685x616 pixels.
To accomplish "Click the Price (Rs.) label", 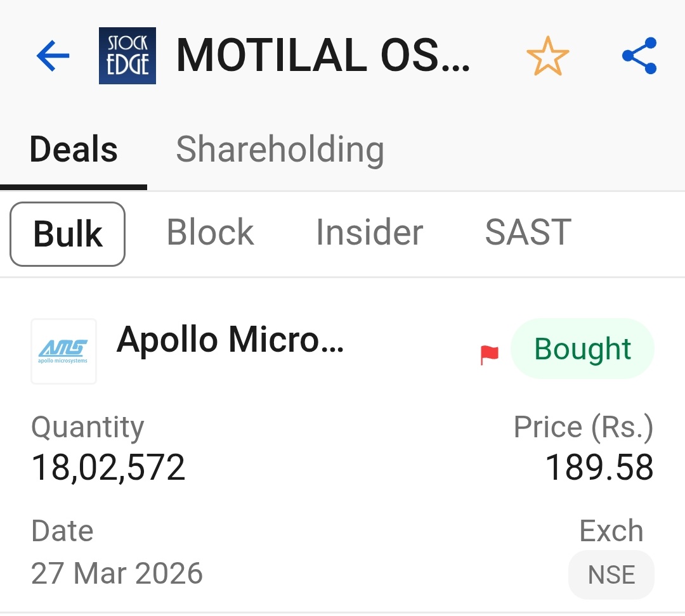I will click(583, 428).
